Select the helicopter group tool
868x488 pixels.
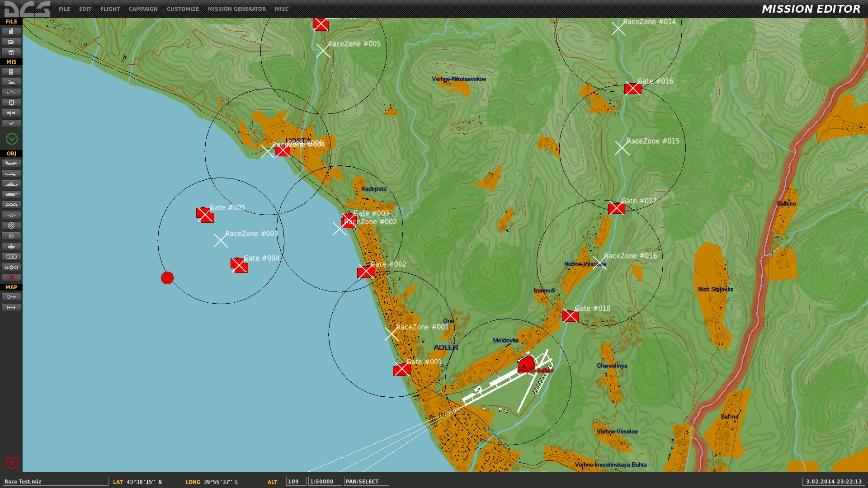[11, 174]
